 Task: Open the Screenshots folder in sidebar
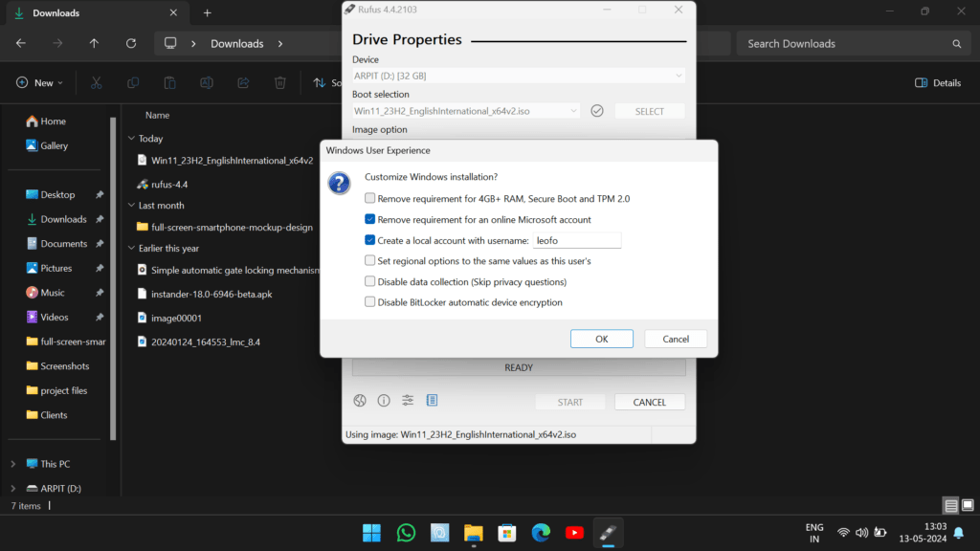[x=57, y=366]
